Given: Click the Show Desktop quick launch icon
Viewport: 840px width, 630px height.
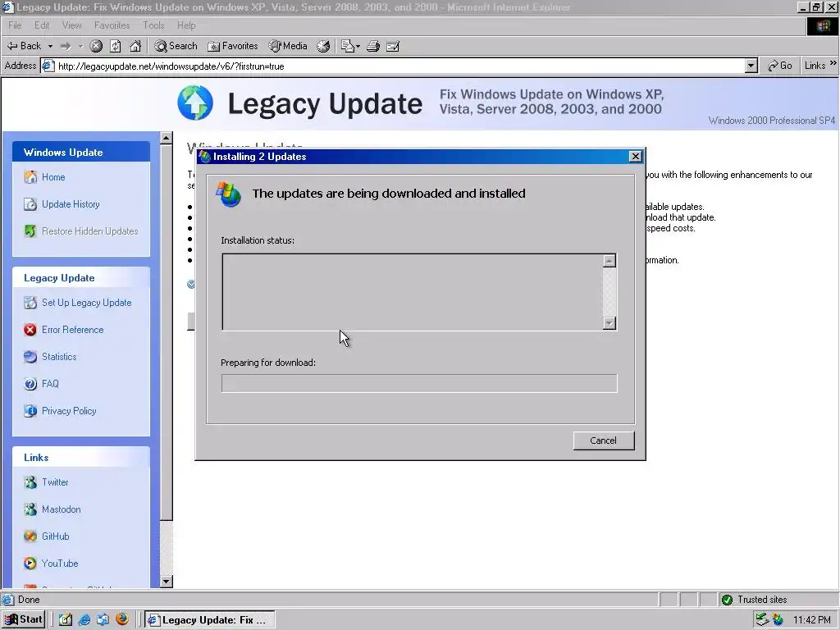Looking at the screenshot, I should (x=66, y=620).
